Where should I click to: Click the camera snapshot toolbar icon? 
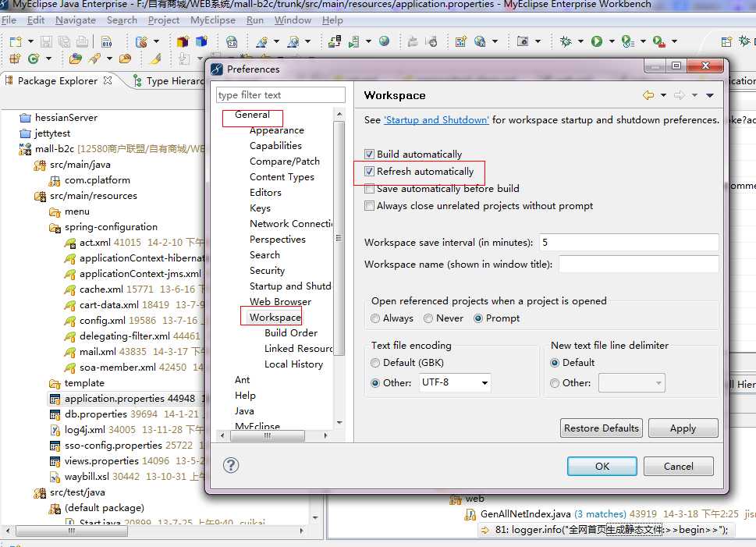(x=523, y=41)
